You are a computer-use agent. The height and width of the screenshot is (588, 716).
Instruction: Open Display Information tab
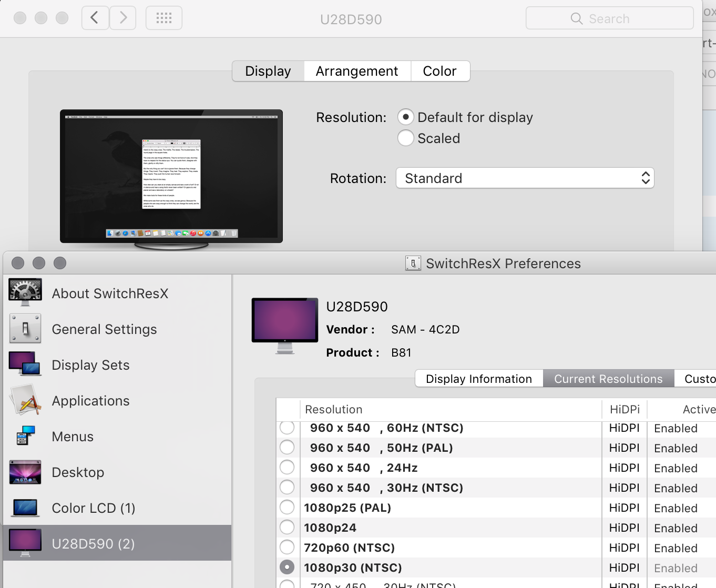pos(479,379)
